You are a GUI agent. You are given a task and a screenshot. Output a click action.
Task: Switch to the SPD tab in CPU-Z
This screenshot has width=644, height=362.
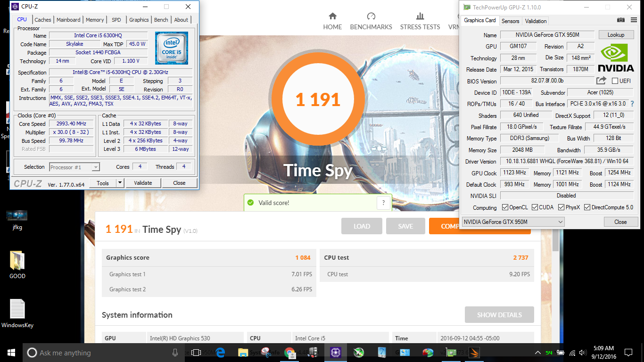[116, 20]
